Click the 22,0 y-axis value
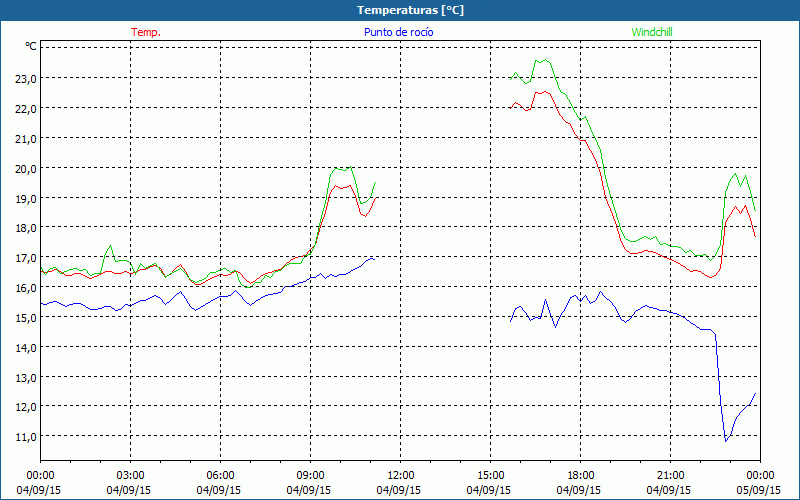 28,109
